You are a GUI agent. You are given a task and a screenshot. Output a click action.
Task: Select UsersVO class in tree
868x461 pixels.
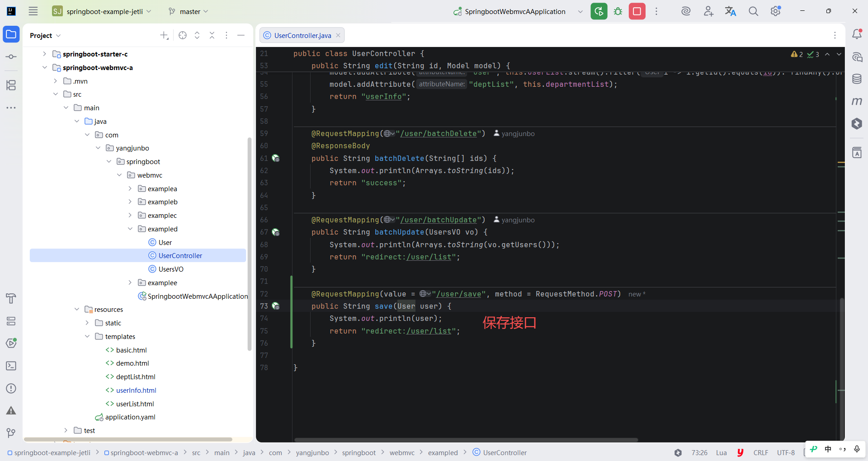[x=171, y=269]
